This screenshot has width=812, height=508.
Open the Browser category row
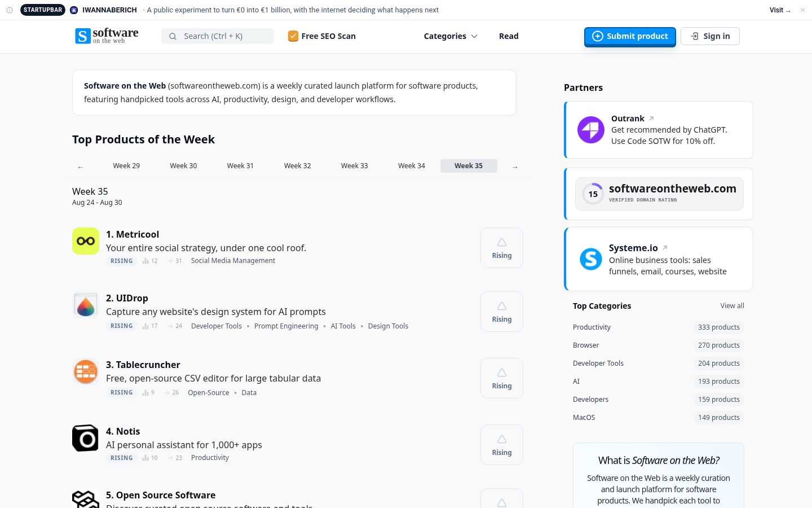point(659,345)
